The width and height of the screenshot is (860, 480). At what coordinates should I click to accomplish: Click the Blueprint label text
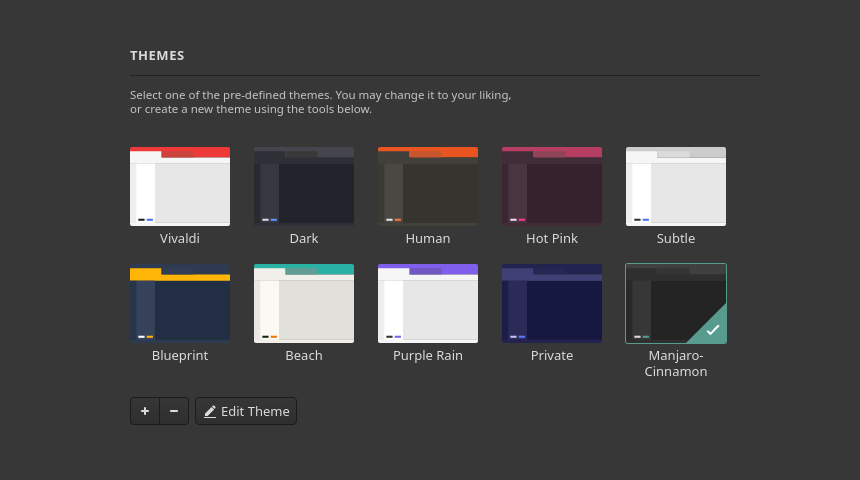pyautogui.click(x=180, y=355)
